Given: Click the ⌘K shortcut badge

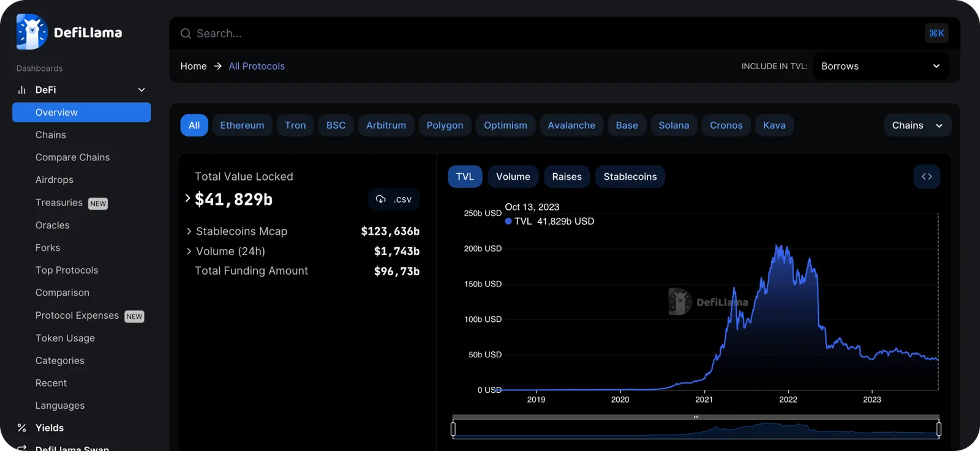Looking at the screenshot, I should [x=937, y=34].
